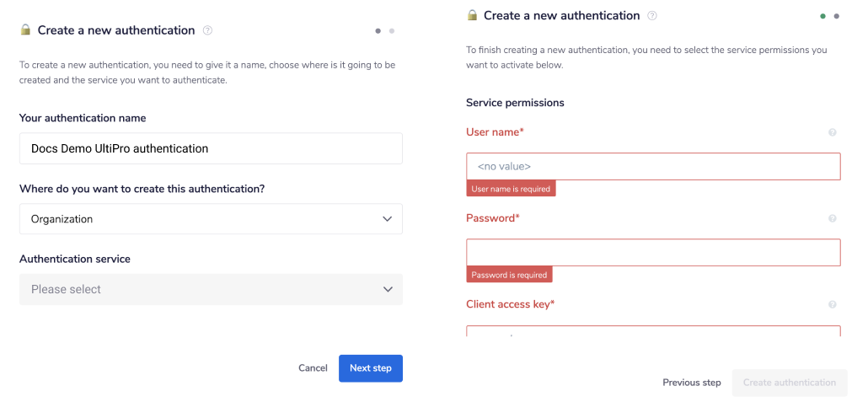Click the title help icon in the Service permissions dialog
The height and width of the screenshot is (402, 868).
652,16
